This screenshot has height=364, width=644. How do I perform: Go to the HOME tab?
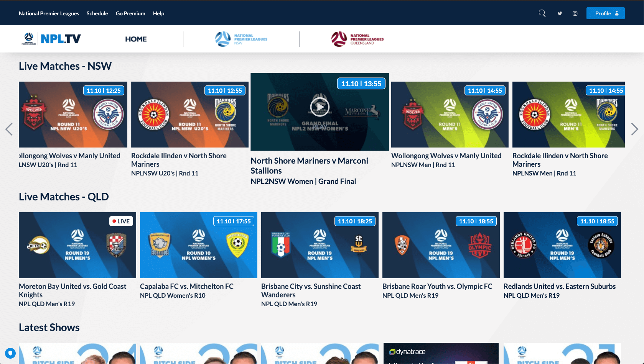136,39
